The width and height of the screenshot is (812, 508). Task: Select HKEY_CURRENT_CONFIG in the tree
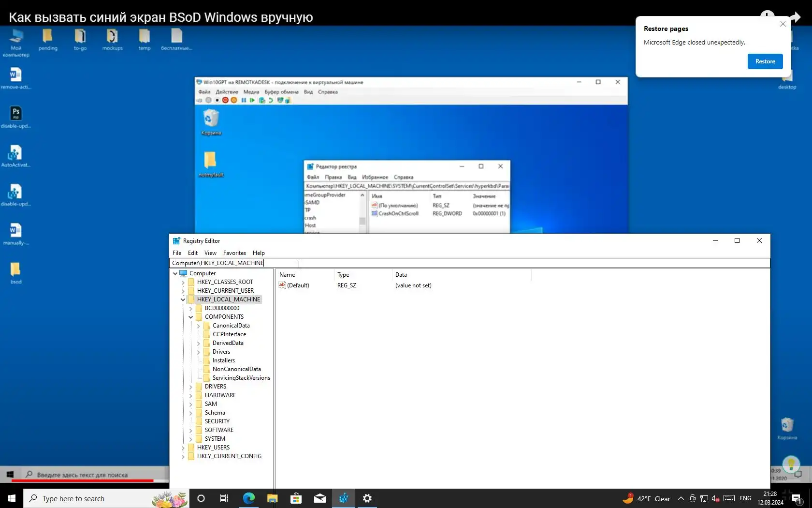[x=229, y=456]
